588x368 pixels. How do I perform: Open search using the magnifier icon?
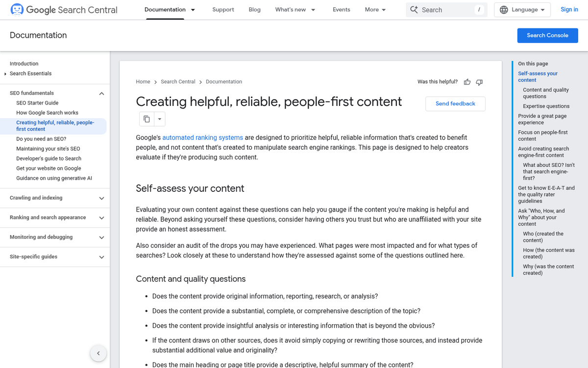pyautogui.click(x=414, y=9)
